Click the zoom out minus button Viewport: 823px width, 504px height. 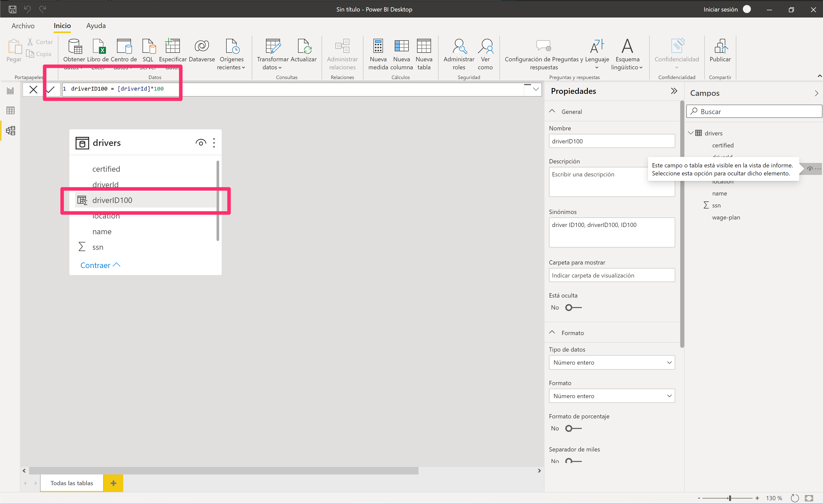tap(699, 498)
